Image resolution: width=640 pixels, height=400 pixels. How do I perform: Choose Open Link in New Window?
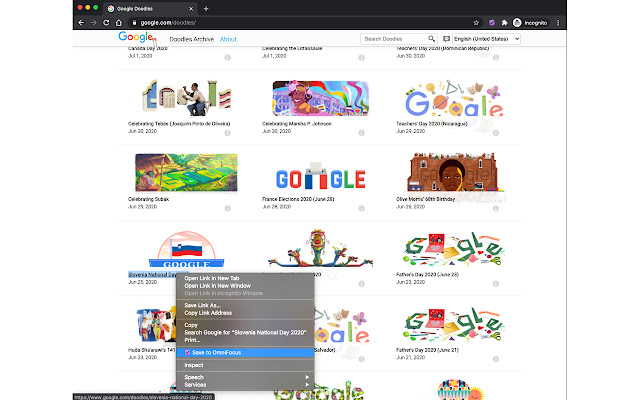tap(245, 286)
